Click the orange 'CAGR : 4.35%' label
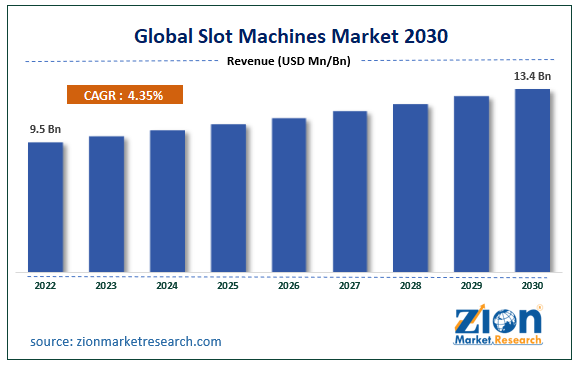Image resolution: width=578 pixels, height=365 pixels. 125,95
